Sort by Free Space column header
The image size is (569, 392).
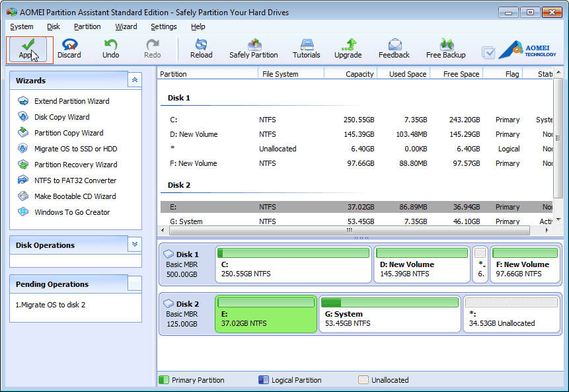click(457, 73)
